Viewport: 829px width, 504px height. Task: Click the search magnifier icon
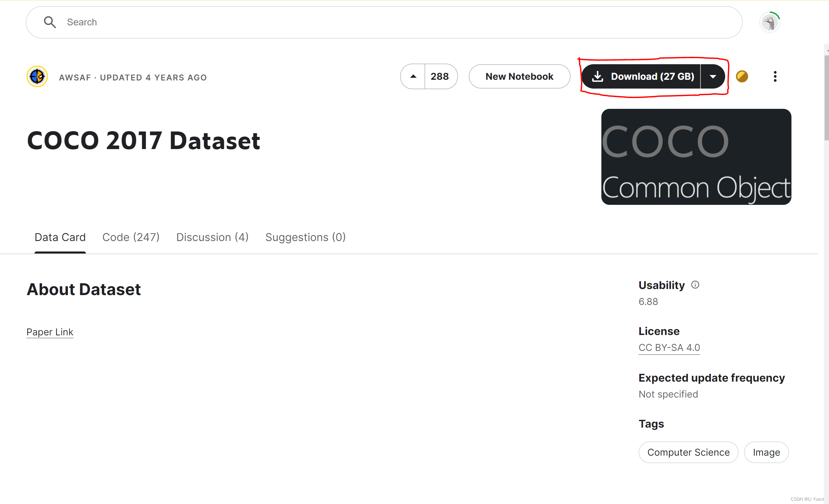[50, 22]
